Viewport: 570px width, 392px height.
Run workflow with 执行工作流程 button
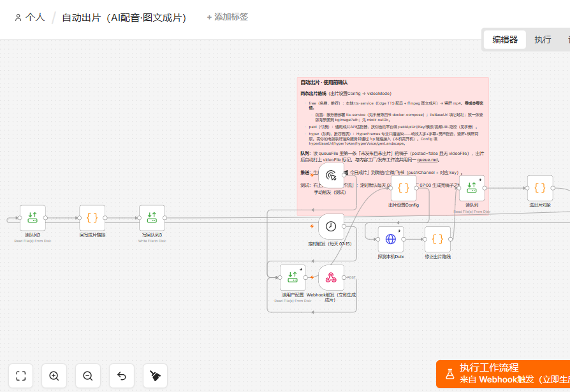pyautogui.click(x=503, y=374)
